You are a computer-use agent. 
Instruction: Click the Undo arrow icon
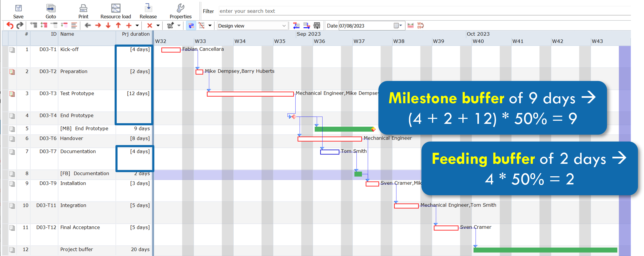tap(10, 25)
